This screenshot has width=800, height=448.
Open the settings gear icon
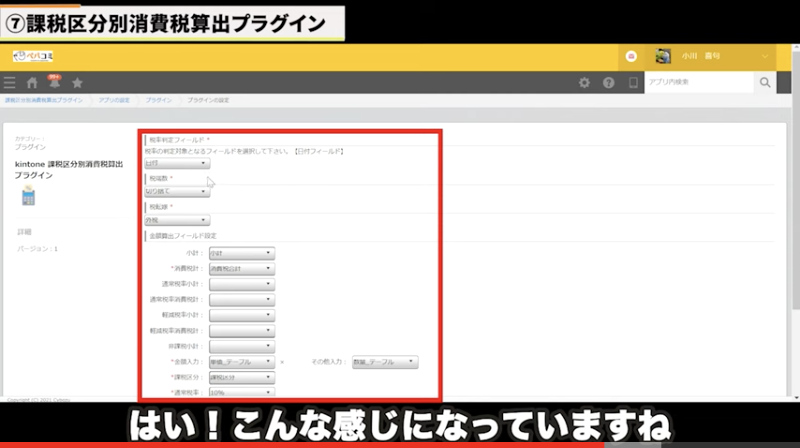pyautogui.click(x=584, y=82)
